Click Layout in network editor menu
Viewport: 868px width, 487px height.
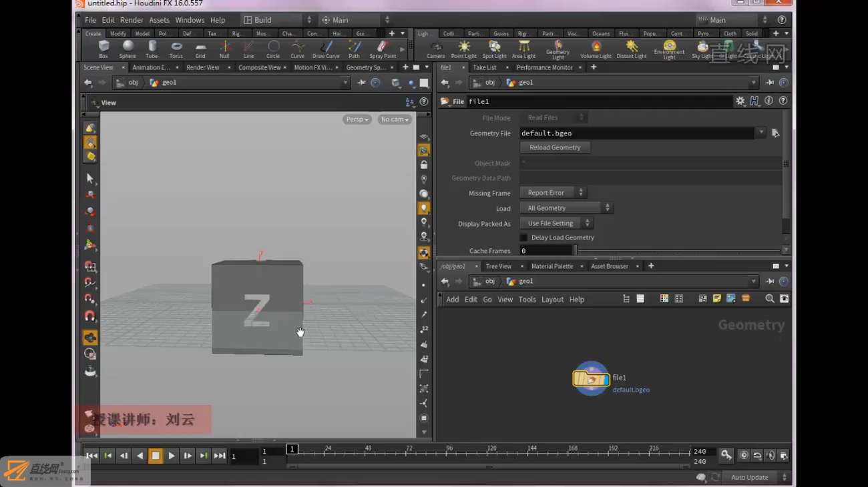(552, 300)
